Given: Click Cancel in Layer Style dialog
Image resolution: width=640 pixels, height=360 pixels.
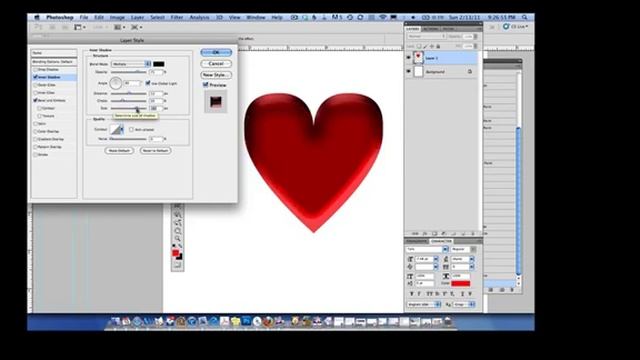Looking at the screenshot, I should (216, 64).
